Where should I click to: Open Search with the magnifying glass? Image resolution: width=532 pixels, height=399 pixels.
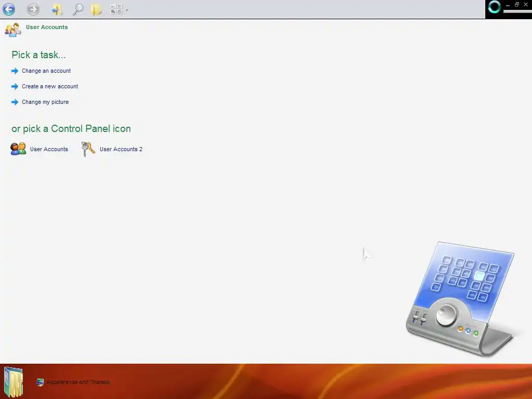[78, 9]
